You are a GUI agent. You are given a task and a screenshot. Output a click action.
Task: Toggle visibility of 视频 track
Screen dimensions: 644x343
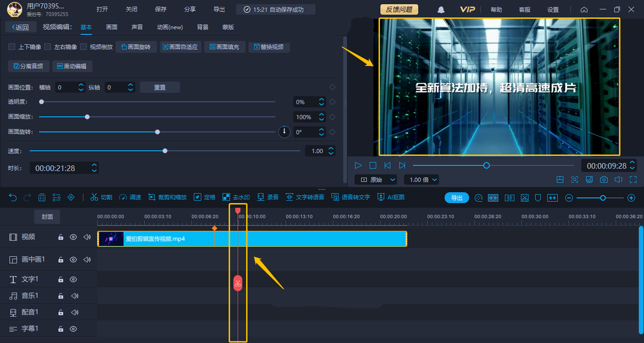(74, 237)
